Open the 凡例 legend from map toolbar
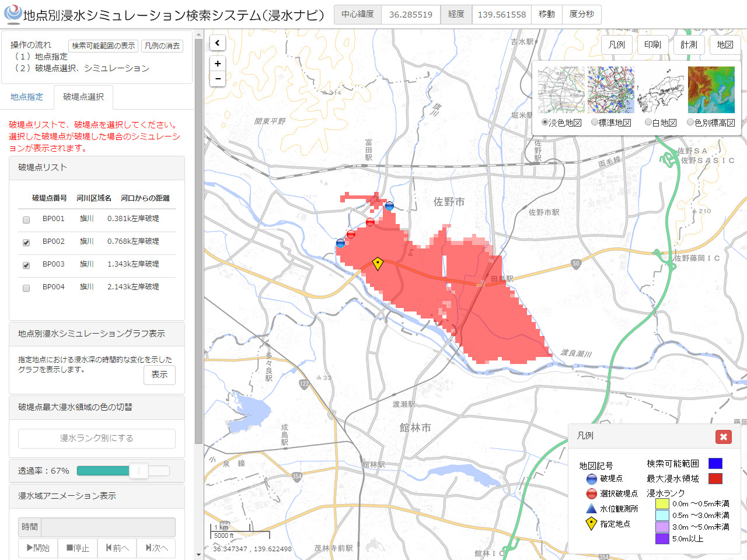This screenshot has width=747, height=560. click(x=617, y=45)
